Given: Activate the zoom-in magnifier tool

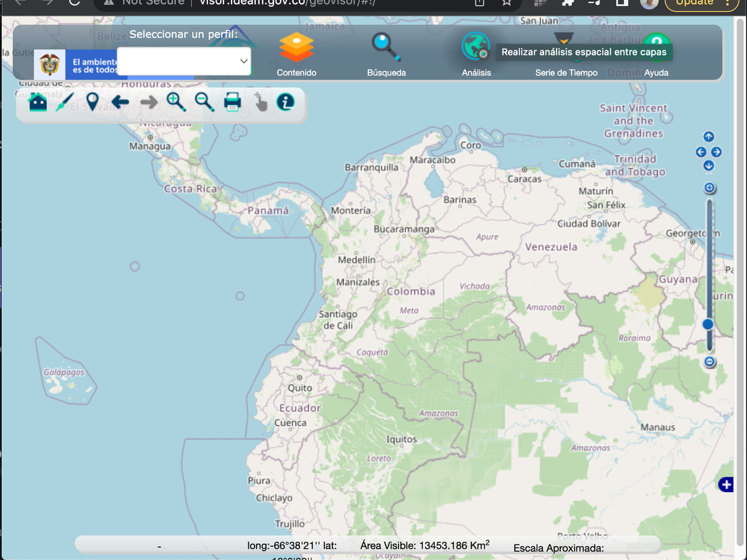Looking at the screenshot, I should (x=176, y=101).
